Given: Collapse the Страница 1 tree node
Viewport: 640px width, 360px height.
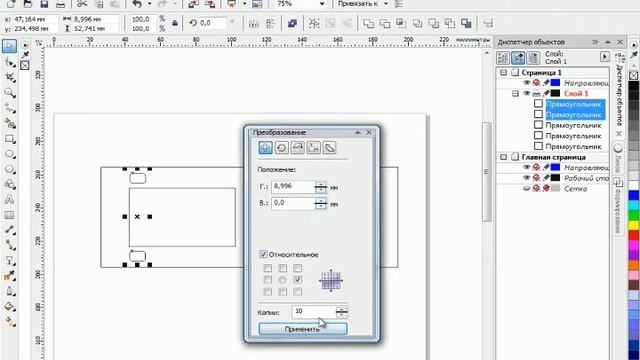Looking at the screenshot, I should point(504,73).
